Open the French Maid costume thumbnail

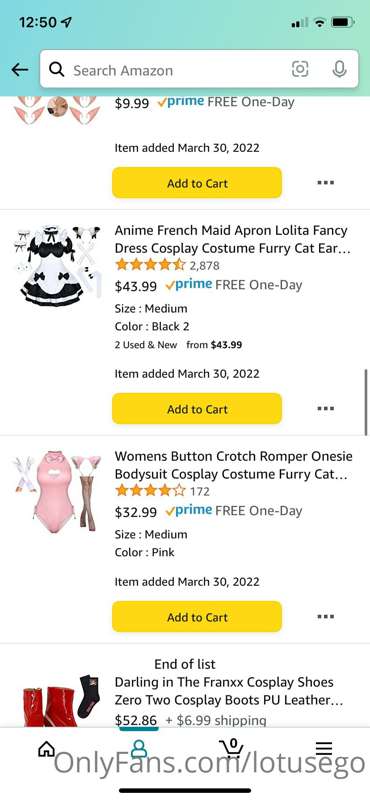pyautogui.click(x=57, y=265)
